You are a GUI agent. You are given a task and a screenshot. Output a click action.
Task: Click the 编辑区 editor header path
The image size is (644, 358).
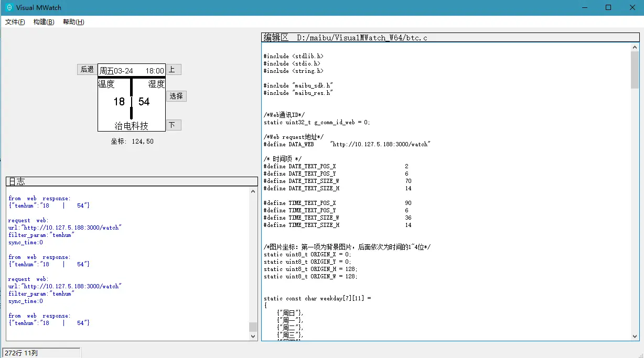click(x=450, y=37)
